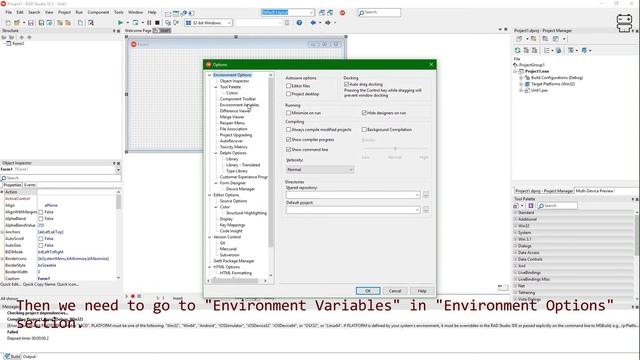Click the first Project Manager toolbar icon
Viewport: 640px width, 360px height.
pos(519,39)
